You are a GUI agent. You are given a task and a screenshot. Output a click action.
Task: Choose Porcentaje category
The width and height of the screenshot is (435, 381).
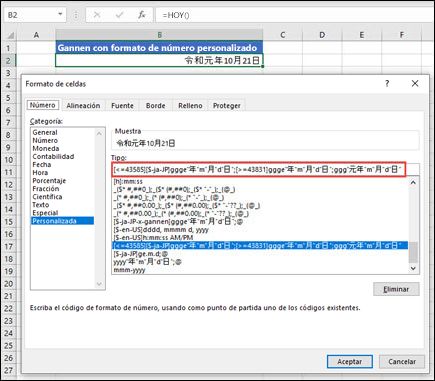[49, 181]
